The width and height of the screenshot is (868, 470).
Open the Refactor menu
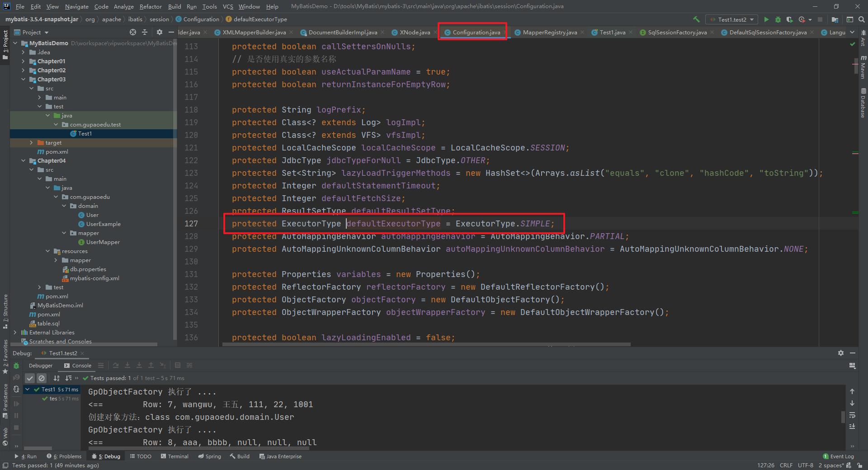pos(151,6)
